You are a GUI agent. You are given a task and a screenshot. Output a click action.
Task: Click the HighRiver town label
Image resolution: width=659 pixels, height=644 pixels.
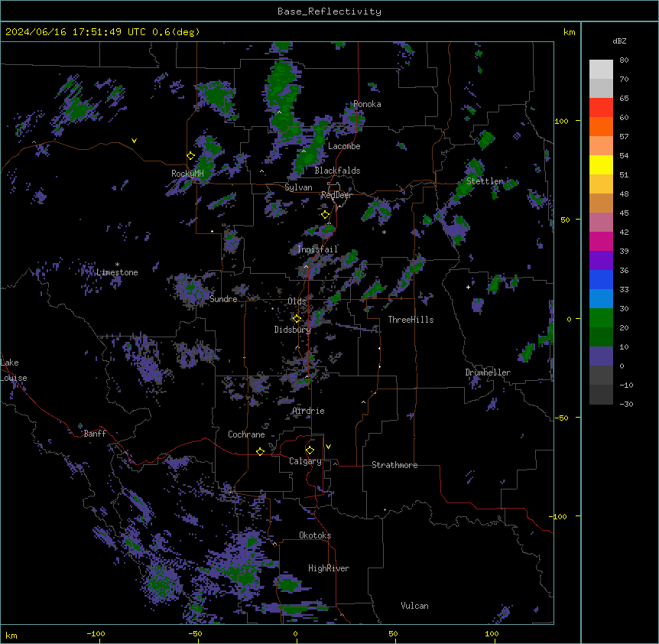click(329, 568)
